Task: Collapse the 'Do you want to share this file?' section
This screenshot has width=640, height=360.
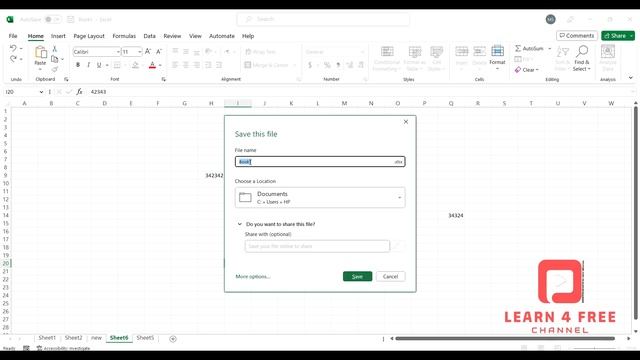Action: (240, 224)
